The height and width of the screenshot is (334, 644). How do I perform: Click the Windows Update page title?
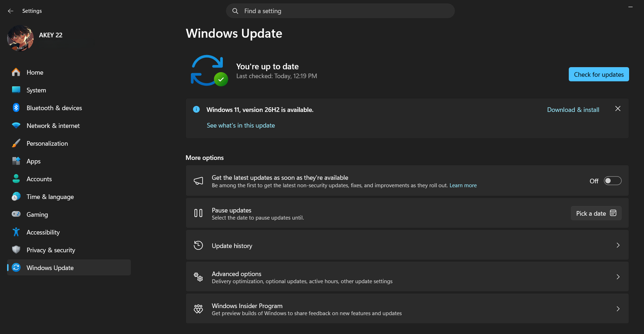234,33
